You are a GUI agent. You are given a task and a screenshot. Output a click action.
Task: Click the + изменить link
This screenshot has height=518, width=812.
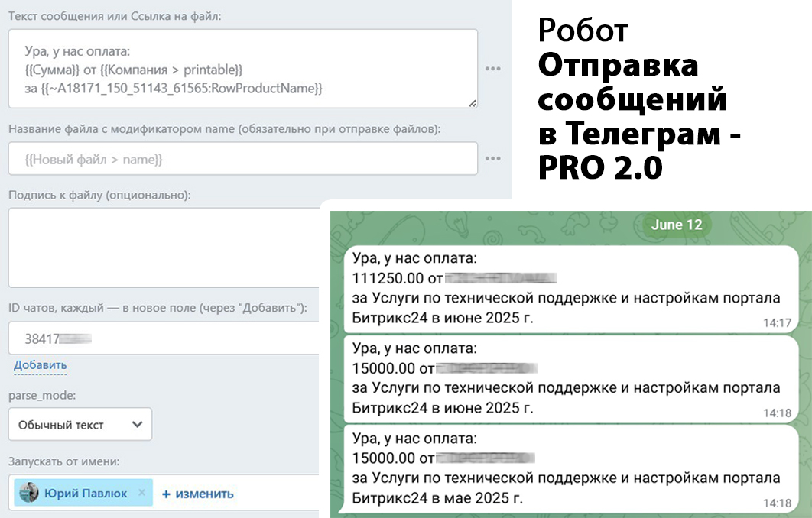tap(197, 494)
